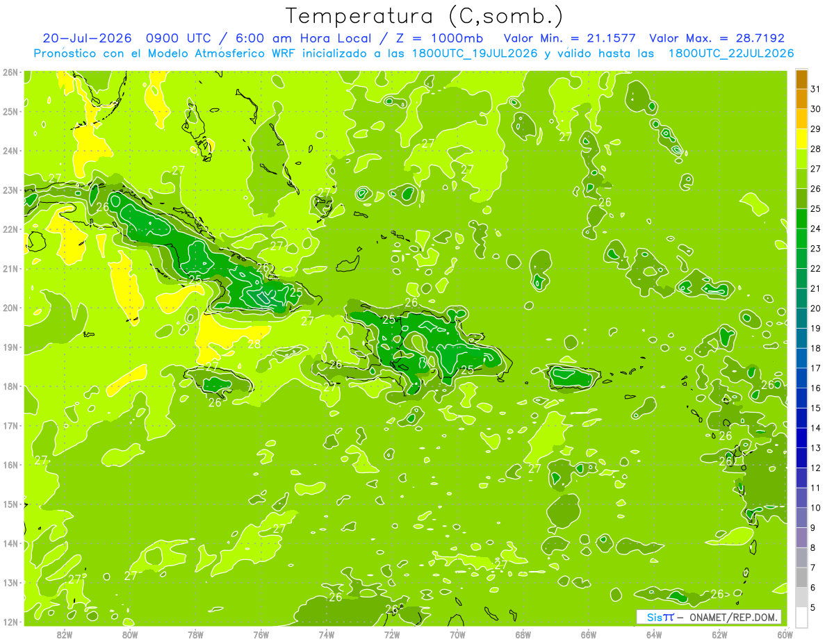Click the '78W' longitude axis label
Image resolution: width=834 pixels, height=644 pixels.
click(x=195, y=634)
